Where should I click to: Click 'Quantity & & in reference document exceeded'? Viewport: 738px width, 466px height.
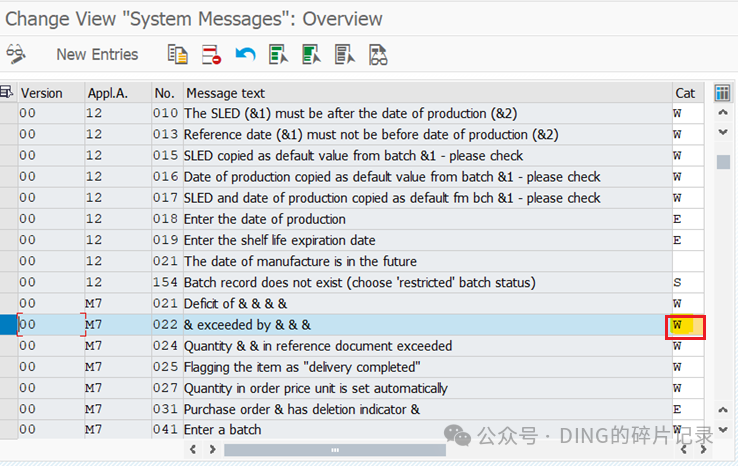318,346
